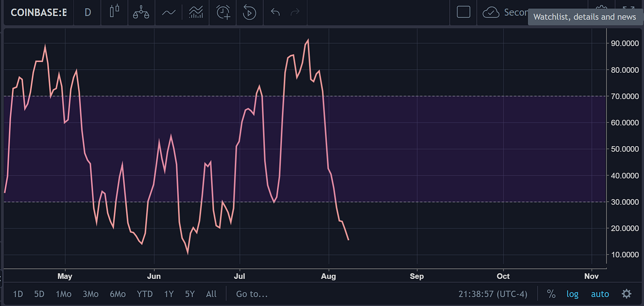Select the YTD time range
The image size is (644, 306).
(x=145, y=294)
